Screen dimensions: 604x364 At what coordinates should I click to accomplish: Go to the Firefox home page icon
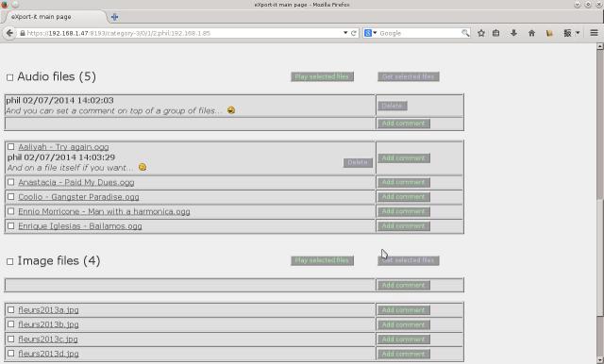tap(531, 33)
